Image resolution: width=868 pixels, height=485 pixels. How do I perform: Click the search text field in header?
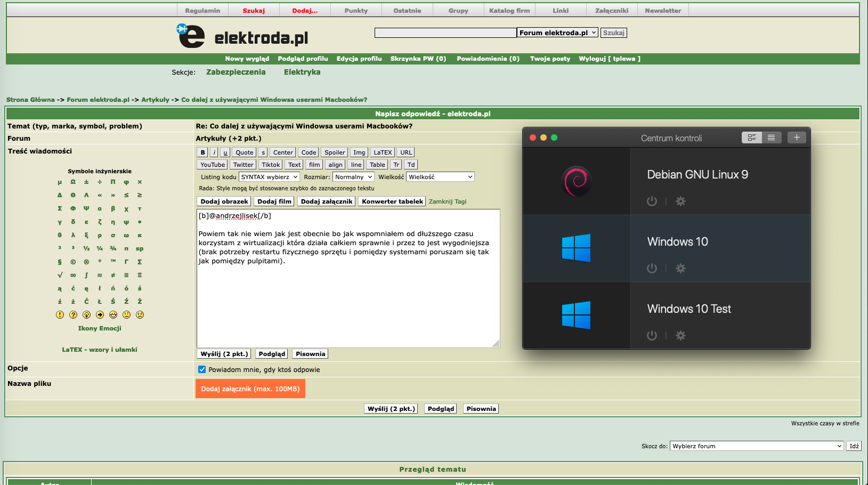point(445,33)
